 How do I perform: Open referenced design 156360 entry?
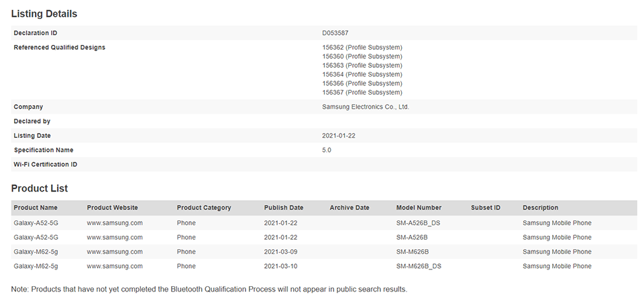coord(362,56)
